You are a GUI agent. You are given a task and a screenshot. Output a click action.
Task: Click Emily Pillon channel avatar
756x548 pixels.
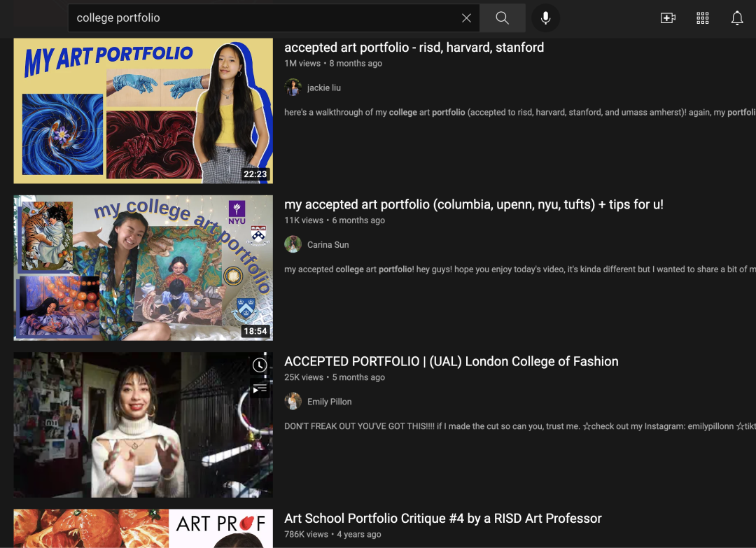(x=293, y=402)
